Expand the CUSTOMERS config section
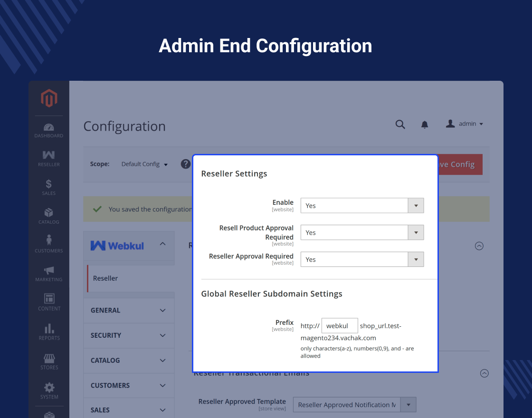This screenshot has height=418, width=532. tap(129, 386)
